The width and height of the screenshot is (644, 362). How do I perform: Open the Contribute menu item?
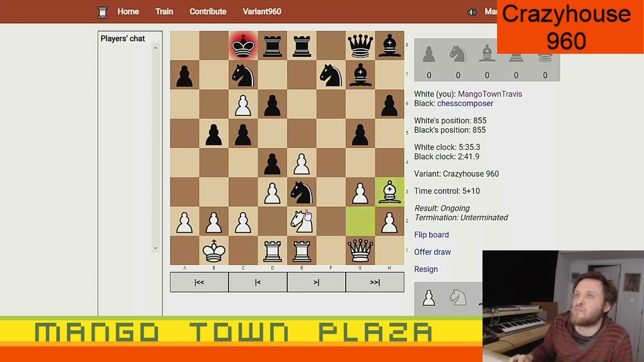pyautogui.click(x=208, y=12)
